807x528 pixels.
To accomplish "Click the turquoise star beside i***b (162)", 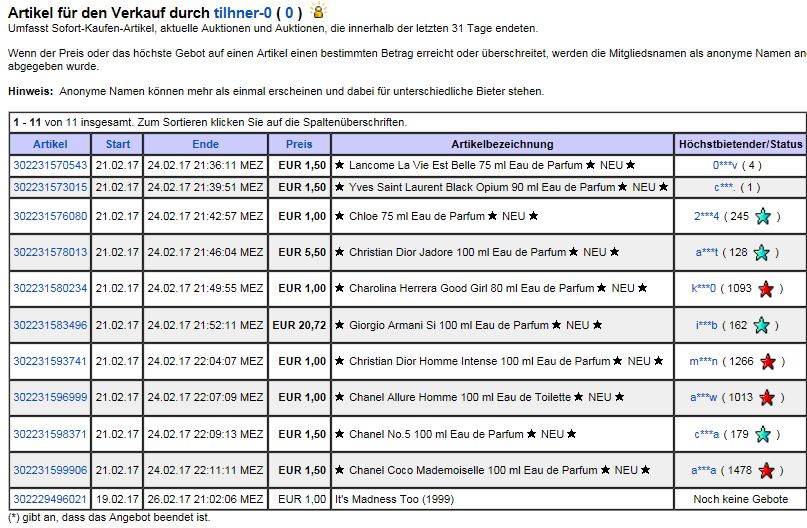I will point(761,325).
